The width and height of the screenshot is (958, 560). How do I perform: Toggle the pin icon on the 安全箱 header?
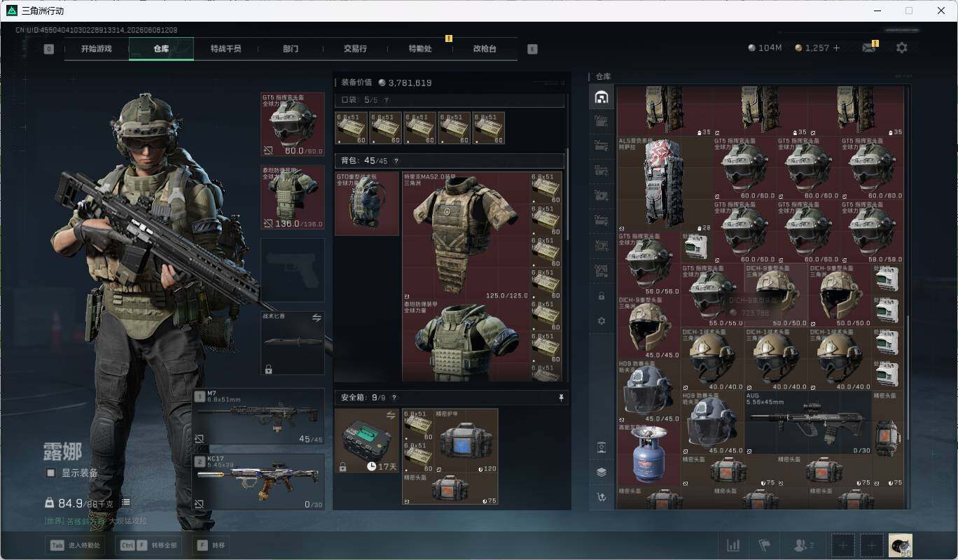[561, 398]
